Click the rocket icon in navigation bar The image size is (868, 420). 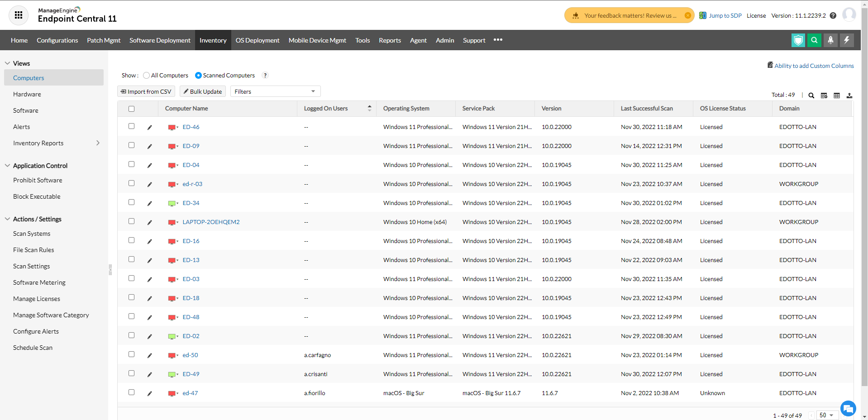coord(830,40)
